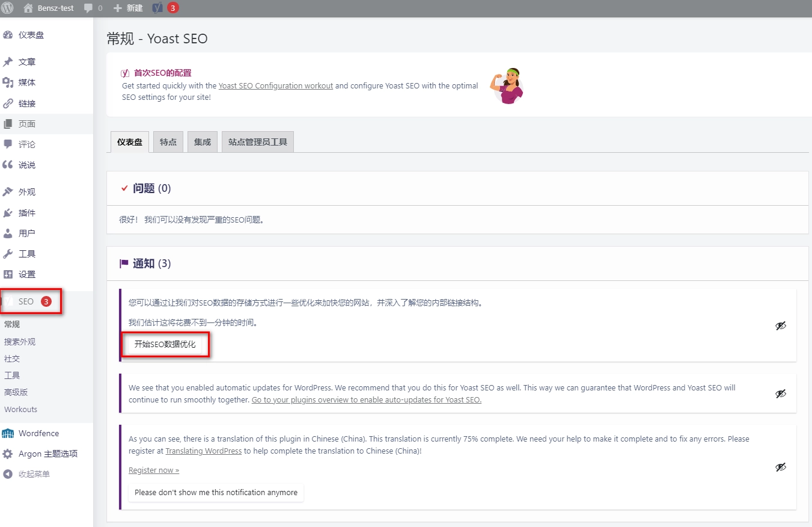Open the Bensz-test site home link
The image size is (812, 527).
(x=49, y=8)
